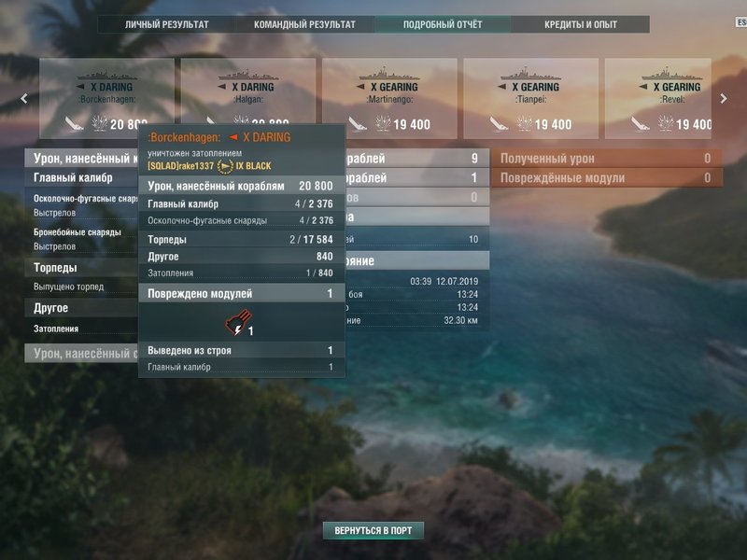The height and width of the screenshot is (560, 747).
Task: Show previous ships with left arrow
Action: coord(24,99)
